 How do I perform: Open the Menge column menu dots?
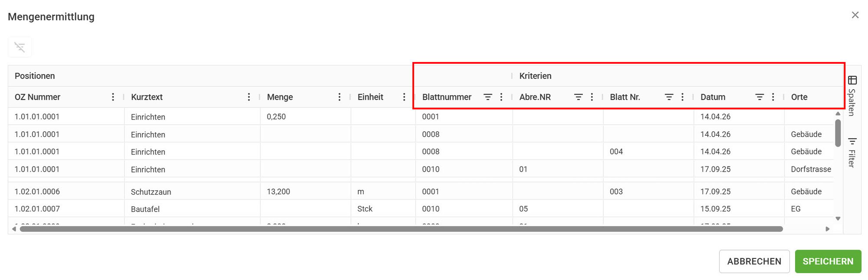coord(339,97)
